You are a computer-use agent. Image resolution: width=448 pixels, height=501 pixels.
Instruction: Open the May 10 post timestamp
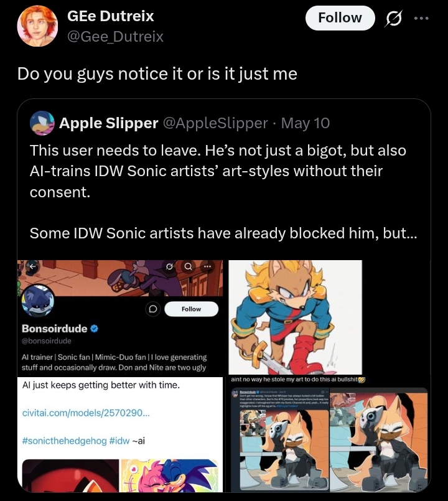coord(305,123)
